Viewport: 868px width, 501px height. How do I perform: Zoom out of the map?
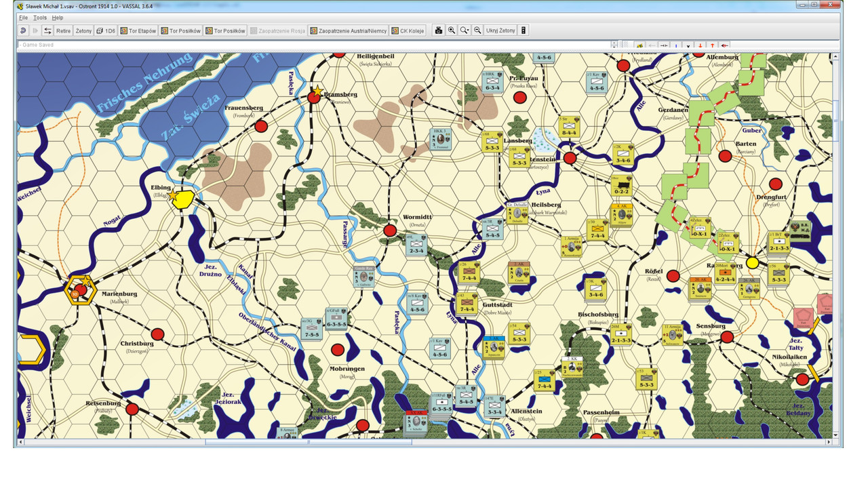[x=477, y=31]
